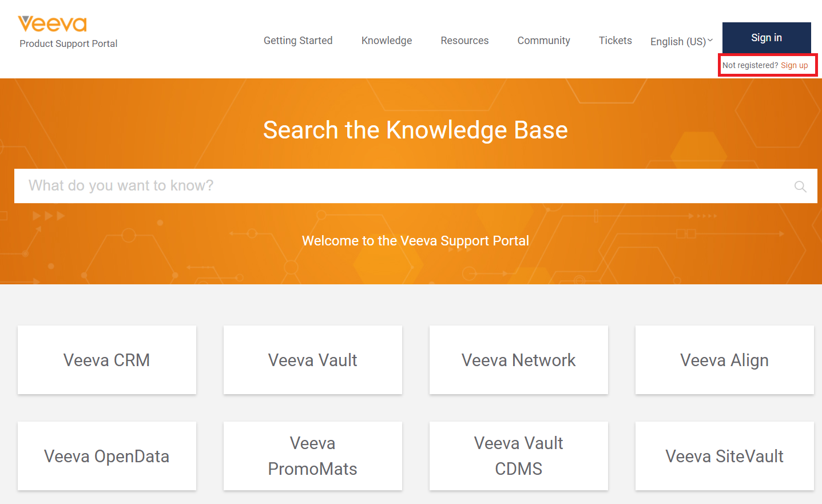Image resolution: width=822 pixels, height=504 pixels.
Task: Open the Knowledge menu item
Action: tap(387, 41)
